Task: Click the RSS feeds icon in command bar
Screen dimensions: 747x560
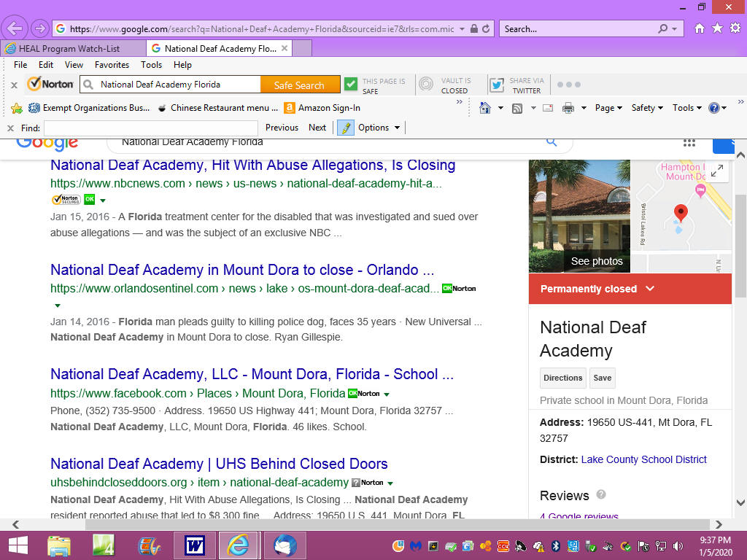Action: (x=517, y=109)
